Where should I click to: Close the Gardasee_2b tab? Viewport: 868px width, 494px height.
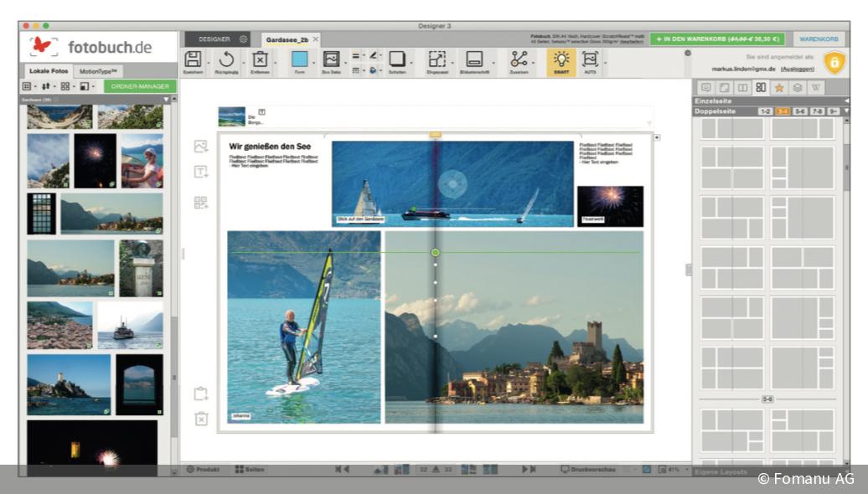coord(316,39)
